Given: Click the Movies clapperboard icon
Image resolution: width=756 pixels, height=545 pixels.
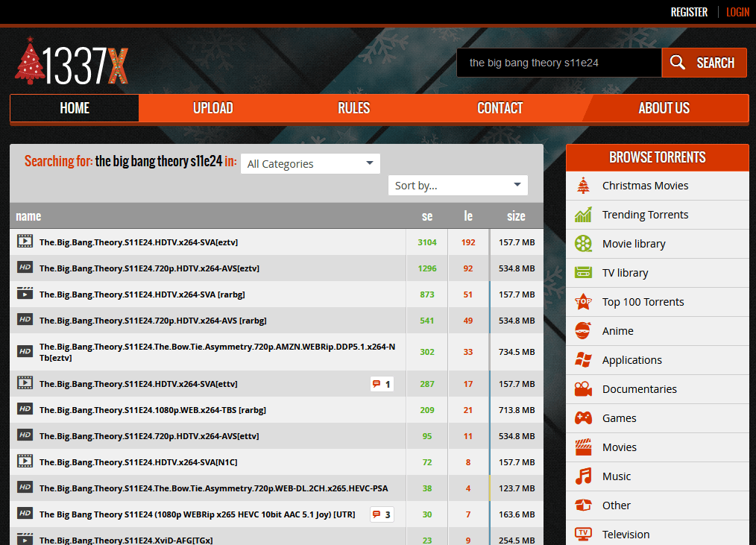Looking at the screenshot, I should coord(583,447).
